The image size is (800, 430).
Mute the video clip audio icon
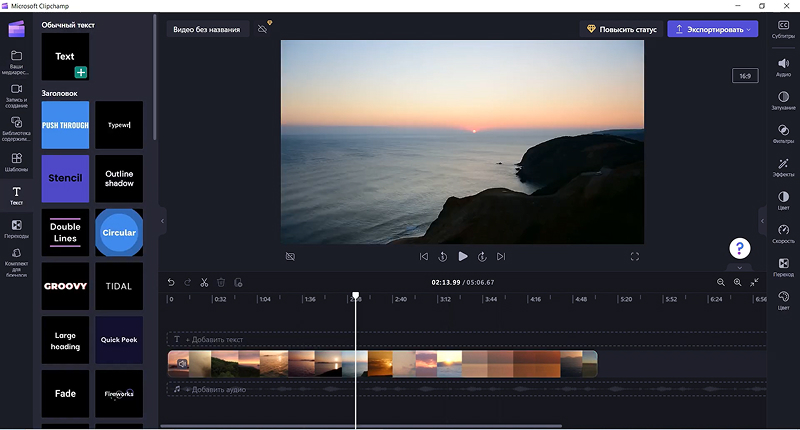(182, 364)
